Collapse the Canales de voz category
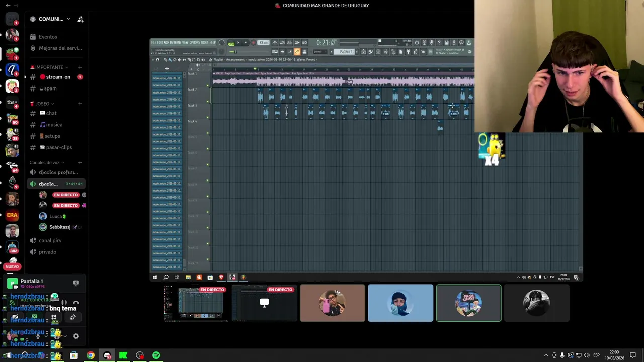Image resolution: width=644 pixels, height=362 pixels. [47, 163]
